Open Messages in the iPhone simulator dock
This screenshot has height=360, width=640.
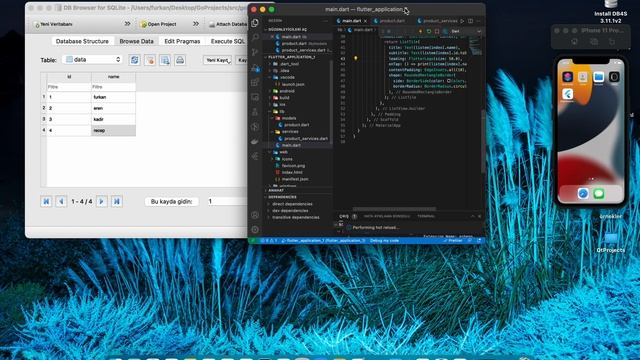click(599, 193)
